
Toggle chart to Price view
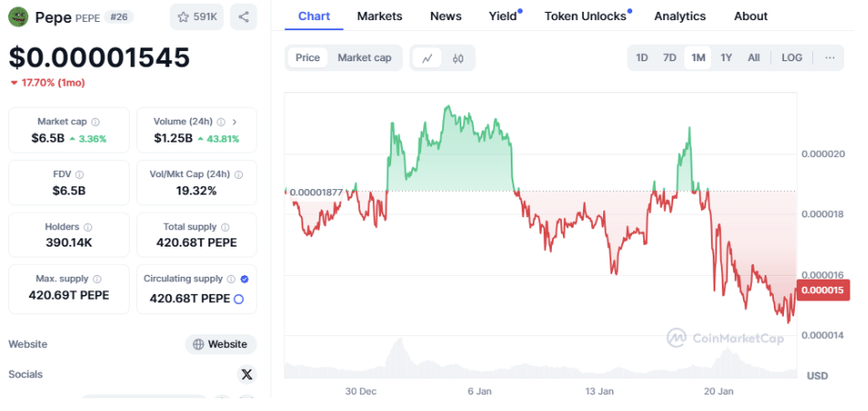click(x=308, y=58)
